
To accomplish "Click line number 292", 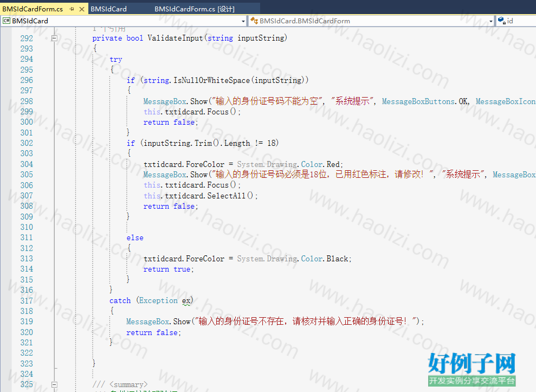I will click(27, 38).
